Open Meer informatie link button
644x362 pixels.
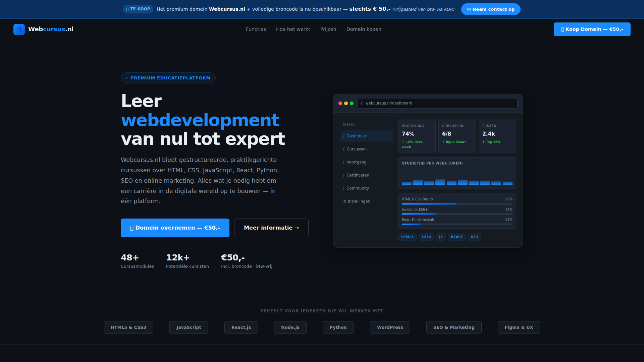pyautogui.click(x=271, y=228)
